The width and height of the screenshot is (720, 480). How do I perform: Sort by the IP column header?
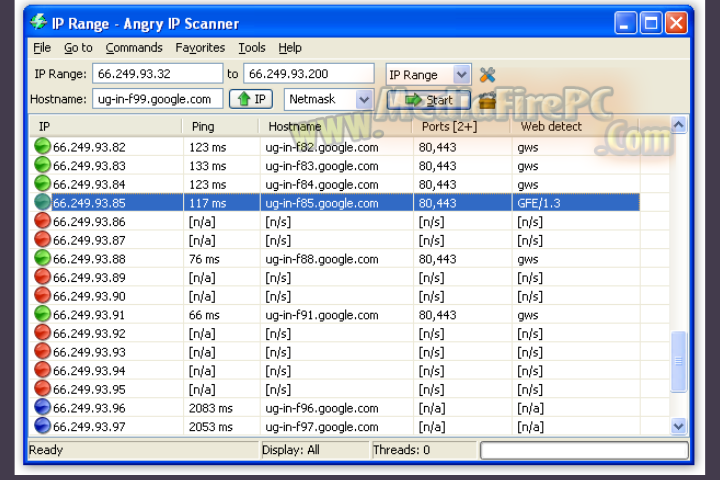(x=106, y=126)
